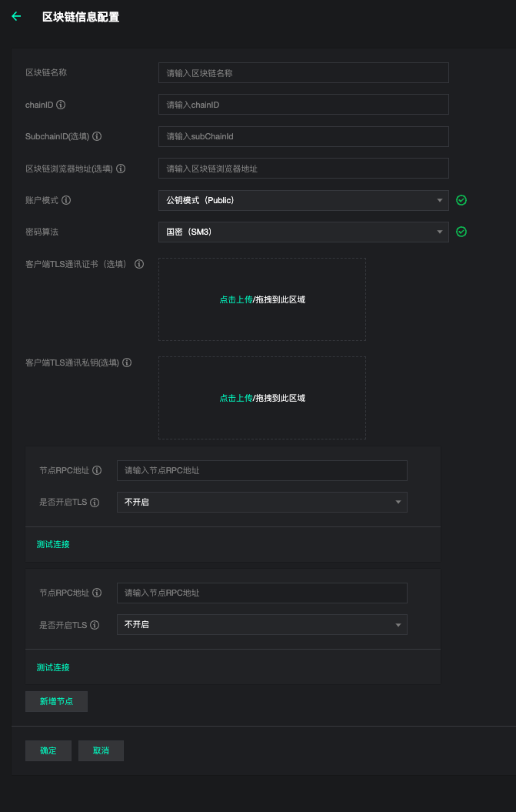
Task: Open the 账户模式 dropdown showing 公钥模式
Action: [303, 200]
